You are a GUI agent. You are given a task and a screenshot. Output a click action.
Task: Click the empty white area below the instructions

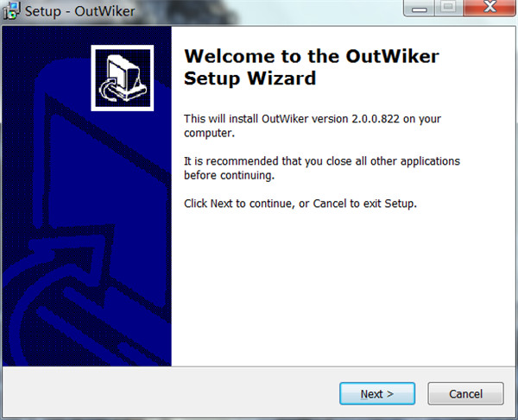344,287
